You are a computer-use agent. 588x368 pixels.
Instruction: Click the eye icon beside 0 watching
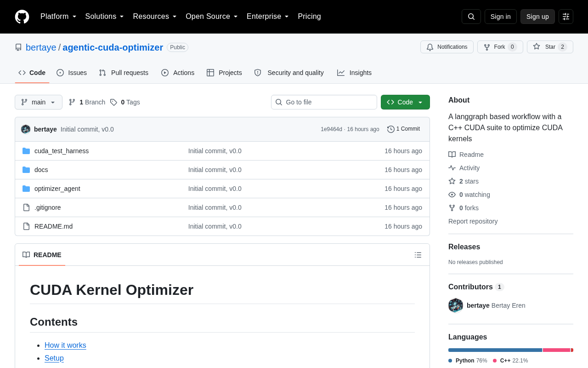[452, 195]
